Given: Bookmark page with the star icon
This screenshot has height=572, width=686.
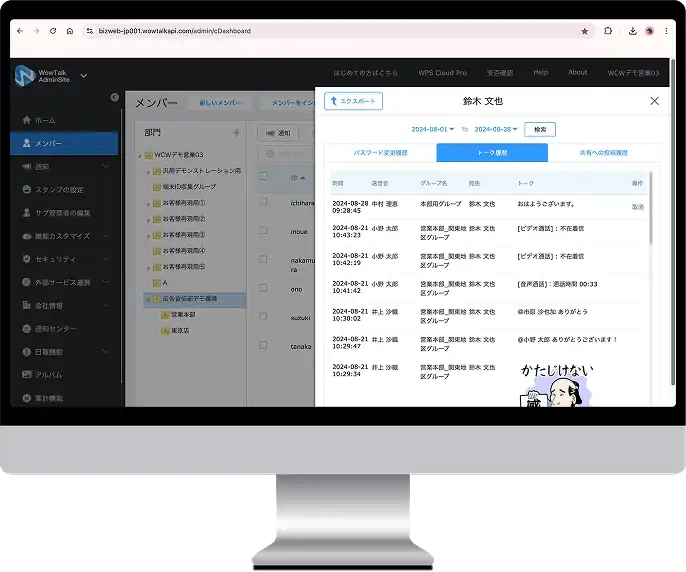Looking at the screenshot, I should point(584,31).
